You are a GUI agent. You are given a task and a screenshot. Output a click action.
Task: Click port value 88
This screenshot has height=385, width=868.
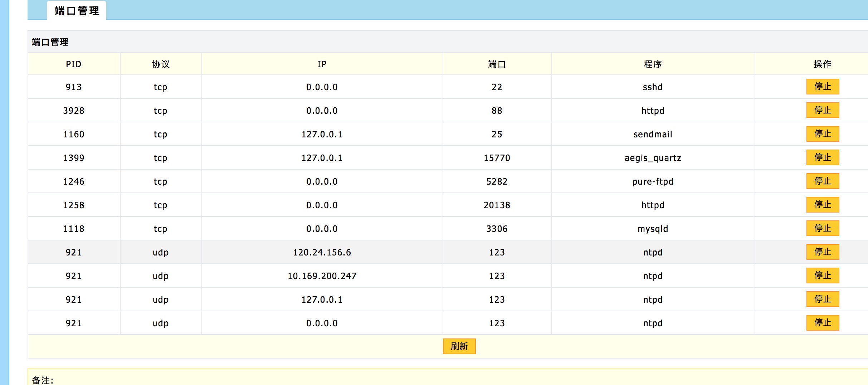coord(497,111)
